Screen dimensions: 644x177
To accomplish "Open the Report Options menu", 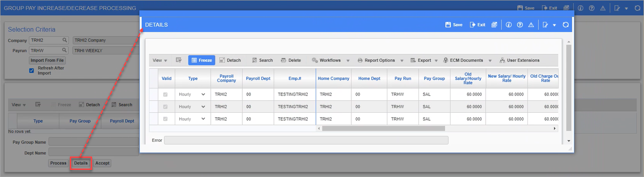I will [376, 60].
